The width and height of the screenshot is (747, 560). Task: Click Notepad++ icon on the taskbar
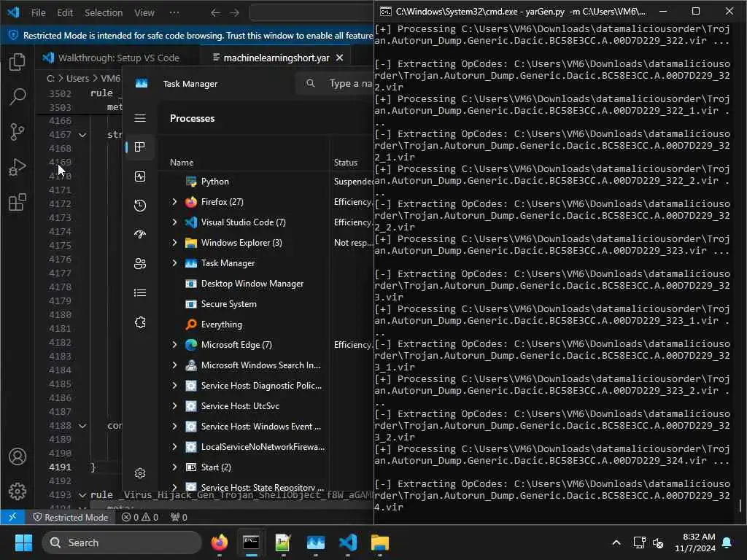click(x=283, y=542)
